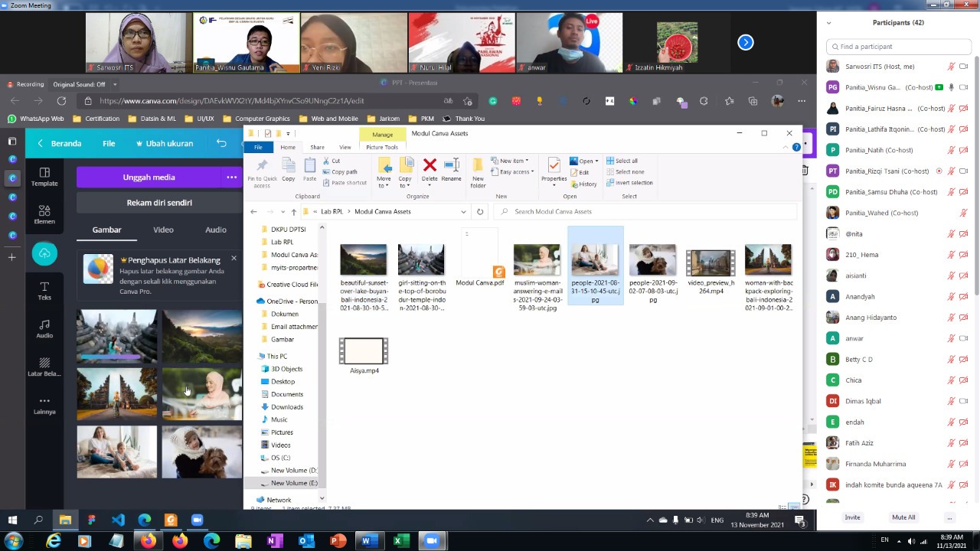The height and width of the screenshot is (551, 980).
Task: Open the Easy access dropdown
Action: click(x=516, y=171)
